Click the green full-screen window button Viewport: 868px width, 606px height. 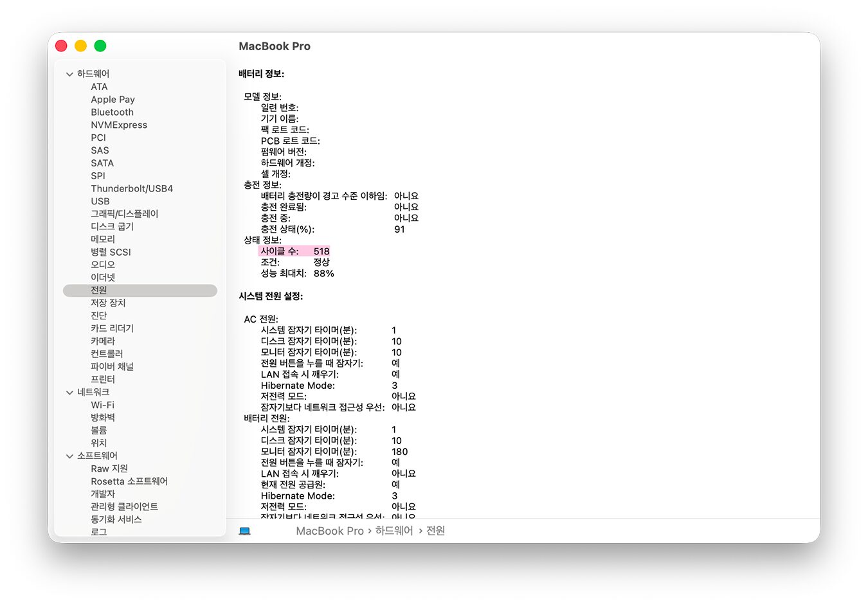[x=100, y=46]
